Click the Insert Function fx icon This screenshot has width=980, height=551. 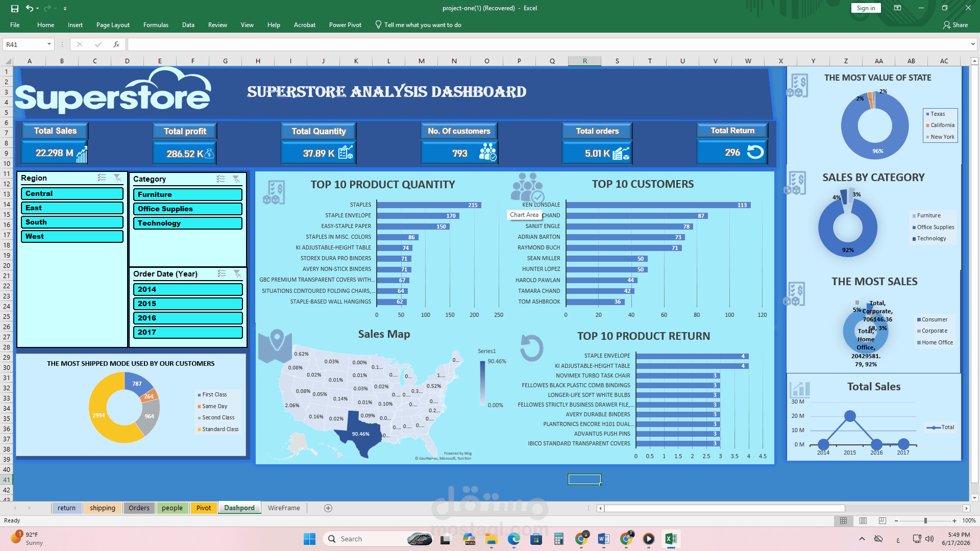click(x=116, y=44)
